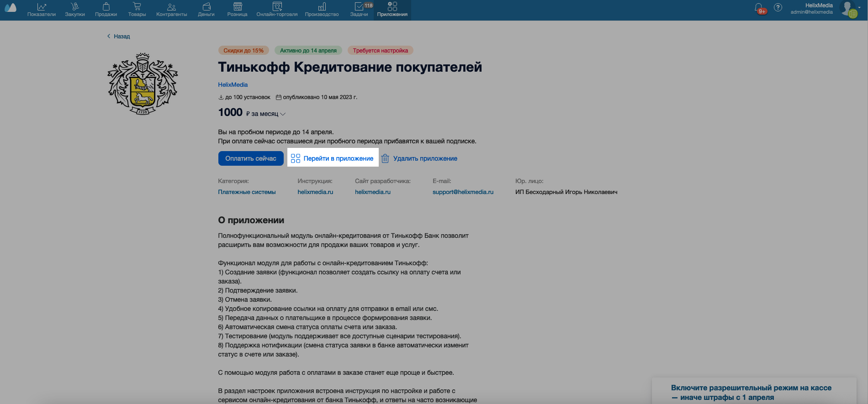Image resolution: width=868 pixels, height=404 pixels.
Task: Select the Приложения apps tab
Action: pyautogui.click(x=392, y=10)
